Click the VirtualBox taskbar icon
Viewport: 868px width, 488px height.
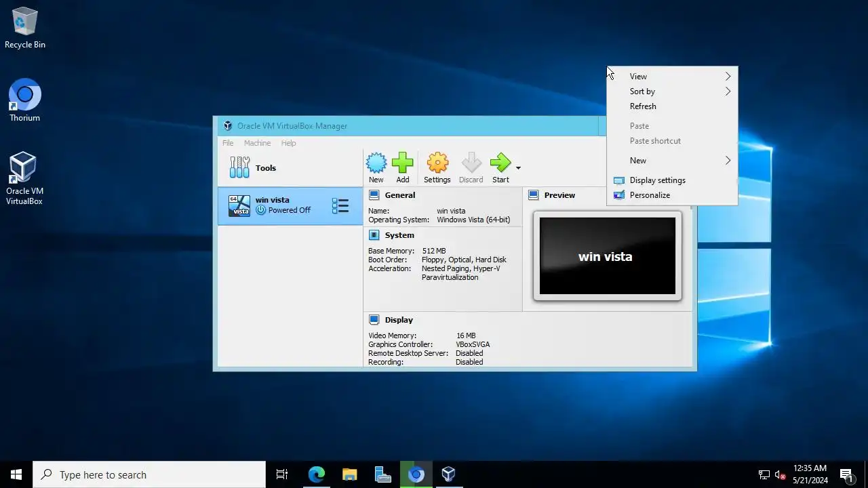tap(448, 474)
